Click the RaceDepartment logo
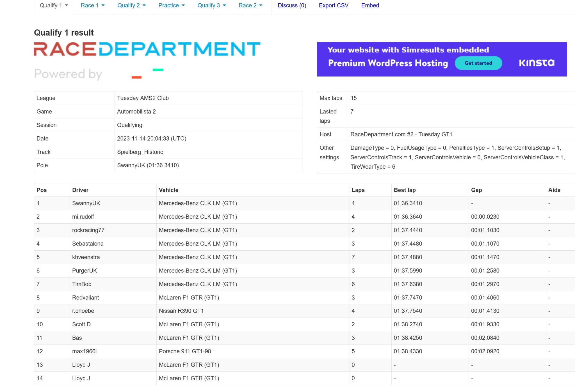Screen dimensions: 575x392 [147, 49]
